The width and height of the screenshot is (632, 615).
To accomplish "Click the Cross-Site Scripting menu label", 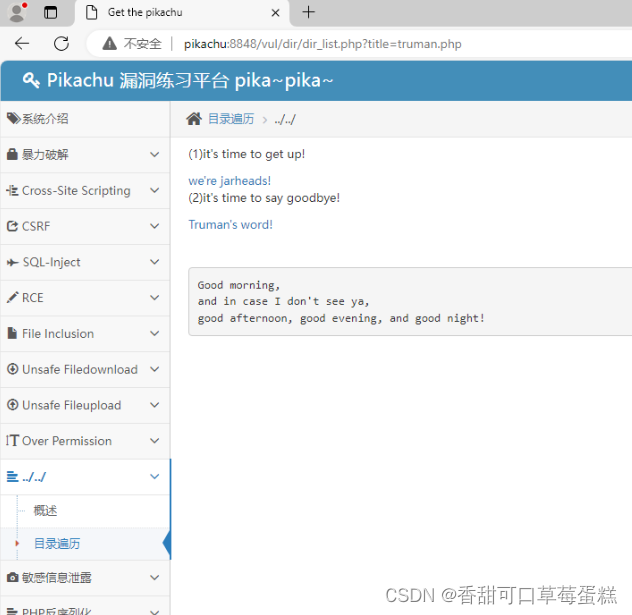I will (x=76, y=190).
